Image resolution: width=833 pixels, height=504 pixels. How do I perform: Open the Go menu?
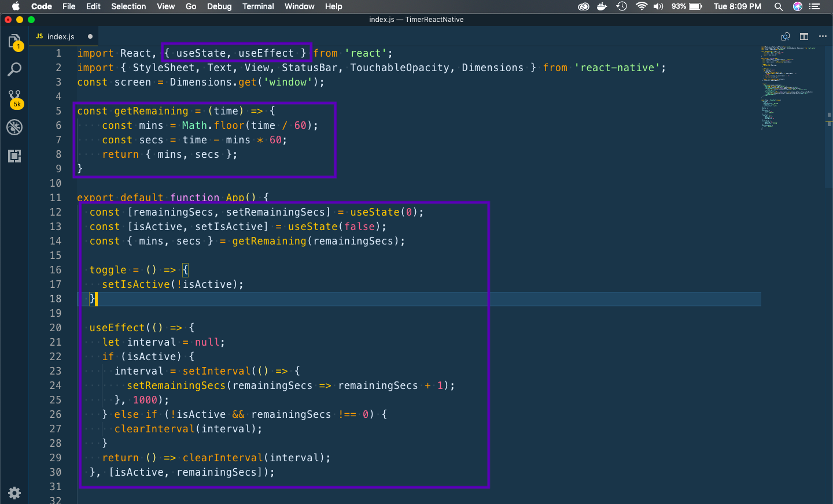click(x=191, y=6)
